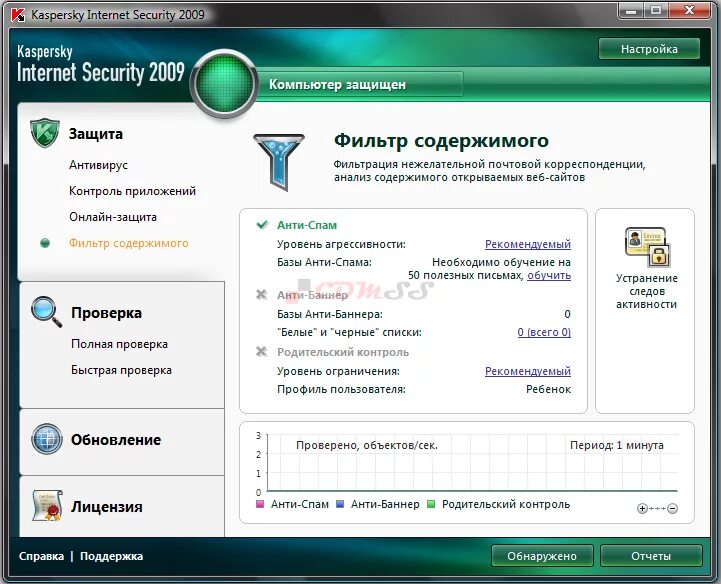The width and height of the screenshot is (721, 584).
Task: Click the Проверка magnifier icon
Action: (46, 311)
